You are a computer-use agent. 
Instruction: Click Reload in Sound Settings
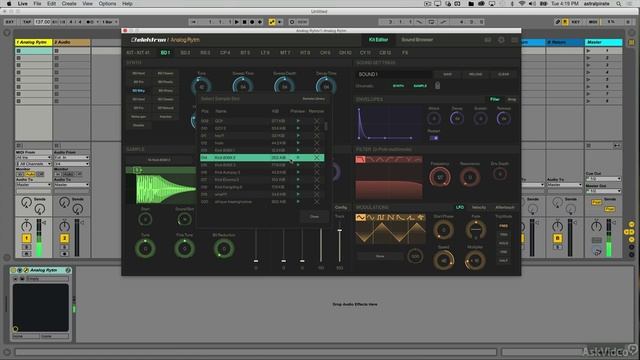[475, 75]
